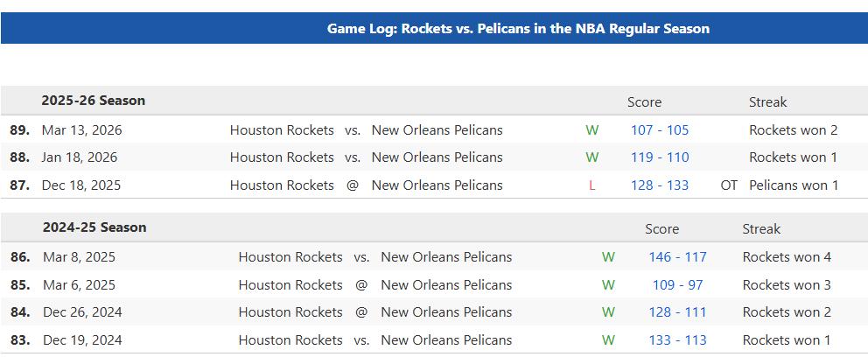Click the Dec 18, 2025 game date
The width and height of the screenshot is (868, 364).
(x=81, y=185)
